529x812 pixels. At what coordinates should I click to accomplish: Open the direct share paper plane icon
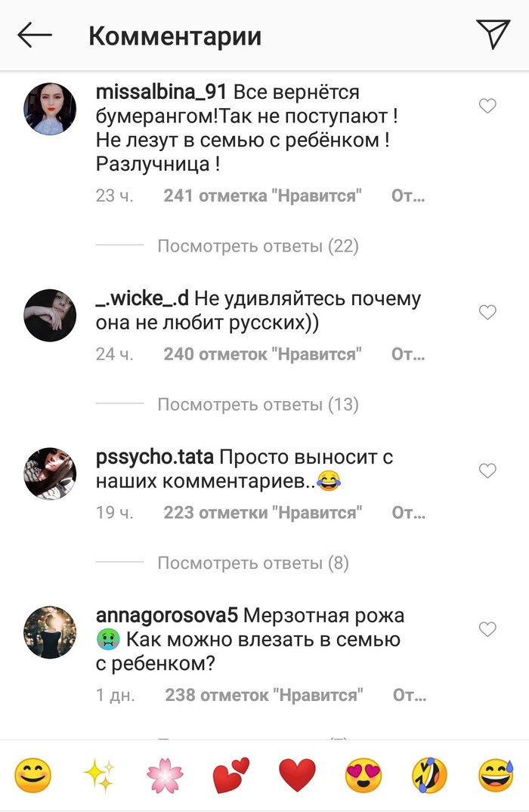point(493,34)
